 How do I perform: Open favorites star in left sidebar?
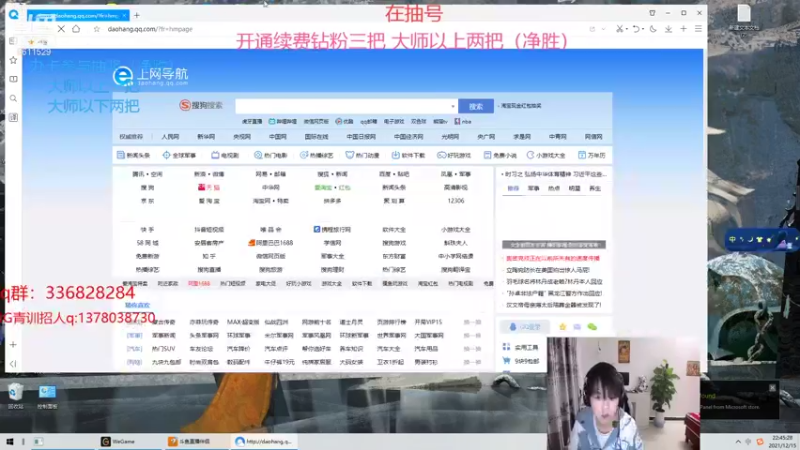point(13,60)
